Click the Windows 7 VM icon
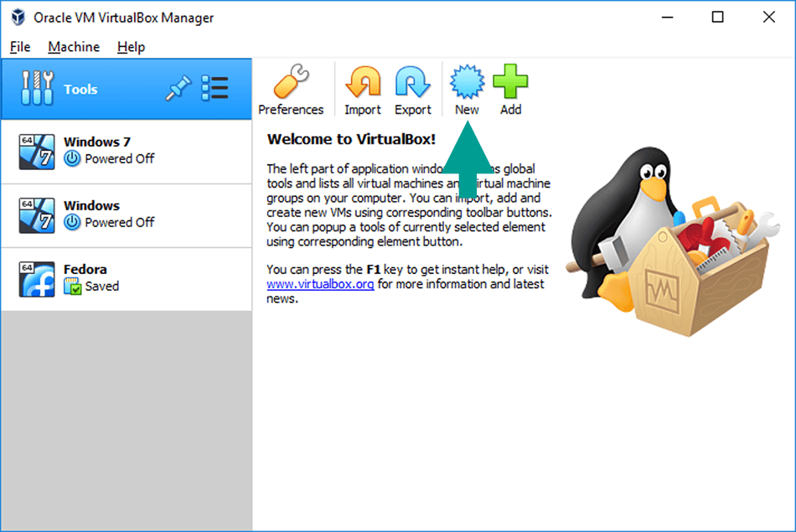Viewport: 796px width, 532px height. [37, 152]
